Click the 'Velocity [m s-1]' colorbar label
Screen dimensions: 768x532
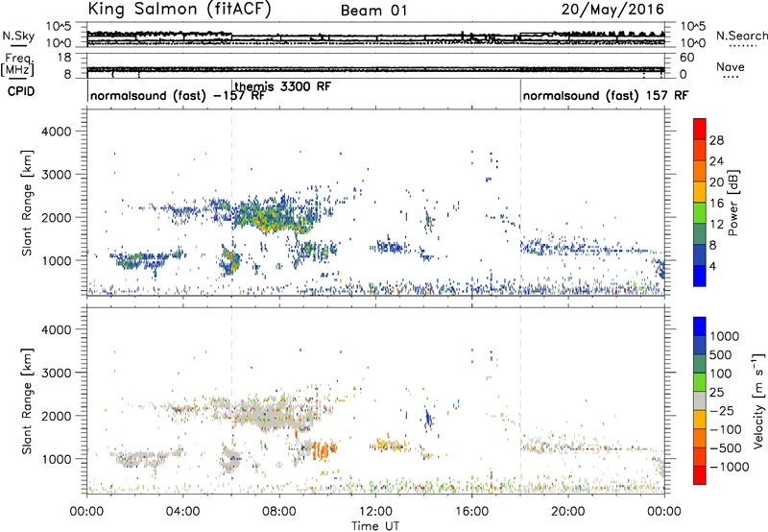[758, 400]
